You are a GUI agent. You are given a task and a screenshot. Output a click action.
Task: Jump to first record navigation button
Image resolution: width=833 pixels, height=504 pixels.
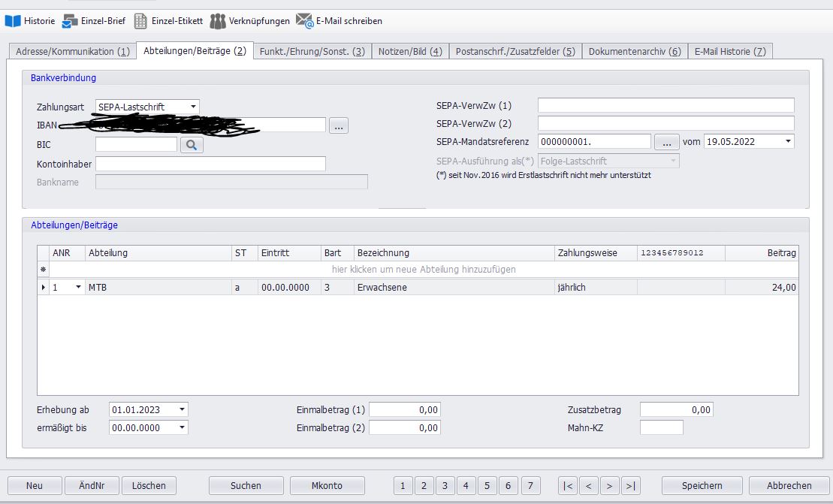pyautogui.click(x=568, y=486)
